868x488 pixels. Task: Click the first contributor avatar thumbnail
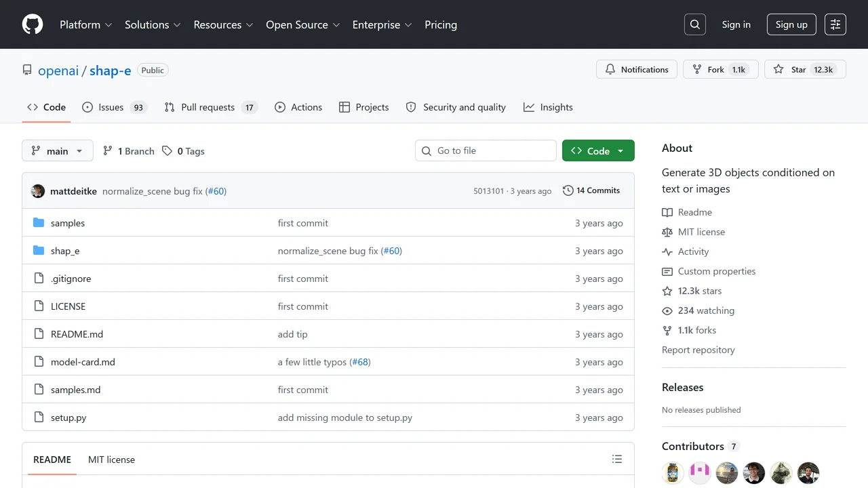(x=673, y=472)
